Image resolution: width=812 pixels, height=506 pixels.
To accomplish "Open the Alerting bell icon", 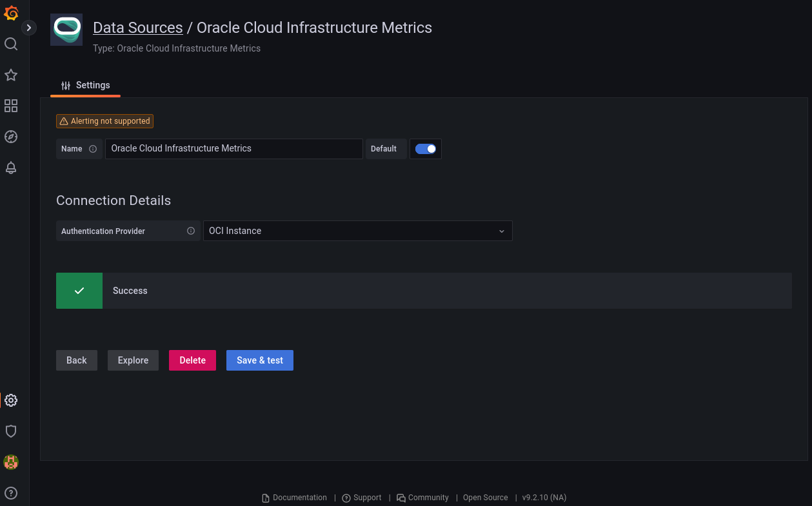I will [x=11, y=168].
